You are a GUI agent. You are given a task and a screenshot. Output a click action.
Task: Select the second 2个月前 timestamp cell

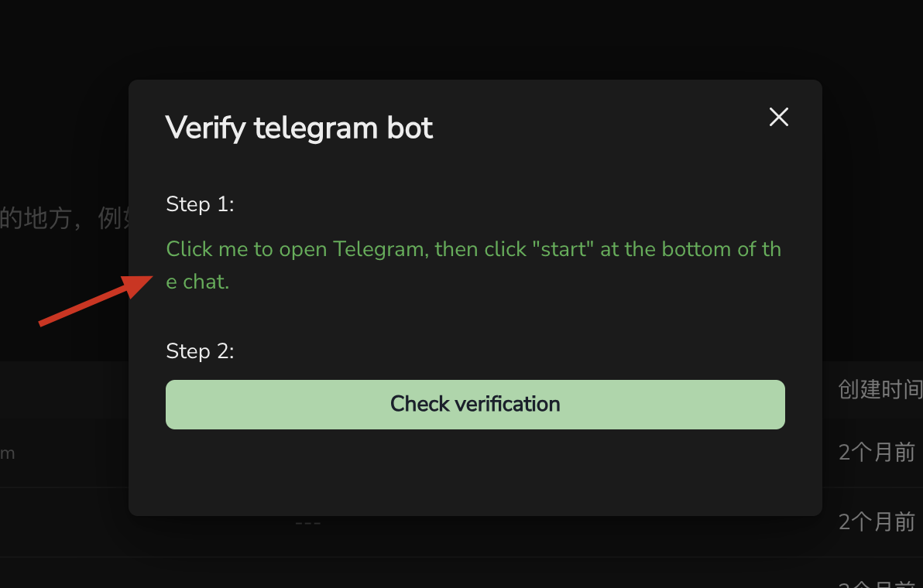[877, 522]
